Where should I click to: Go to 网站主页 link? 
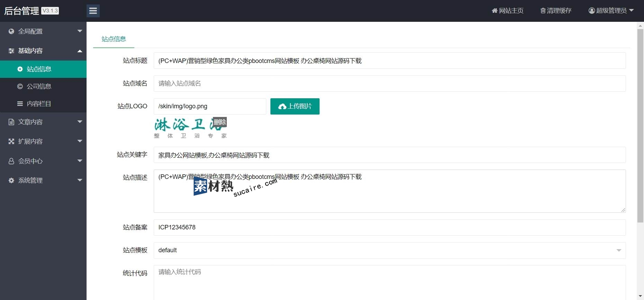pos(508,11)
